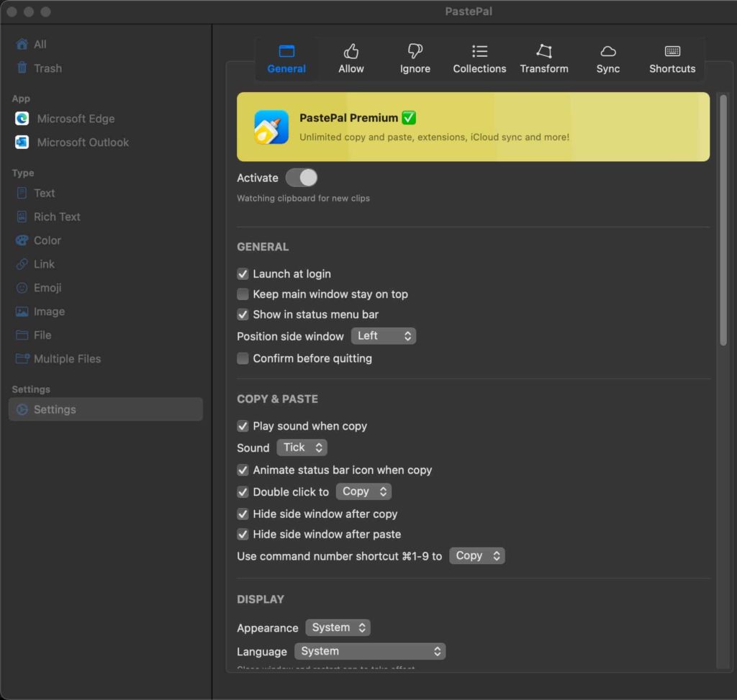Screen dimensions: 737x700
Task: Click the Text type document icon
Action: [22, 193]
